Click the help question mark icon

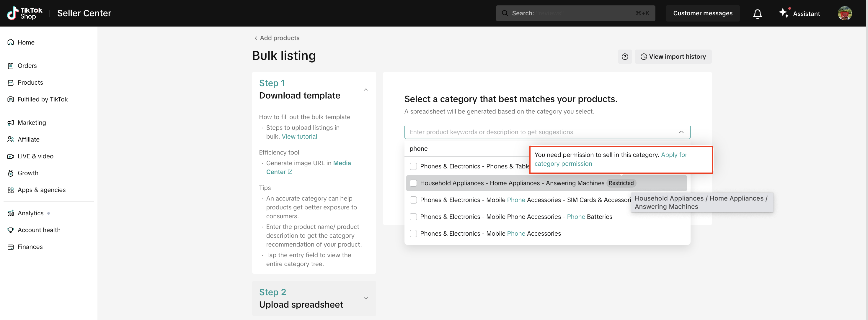point(625,57)
